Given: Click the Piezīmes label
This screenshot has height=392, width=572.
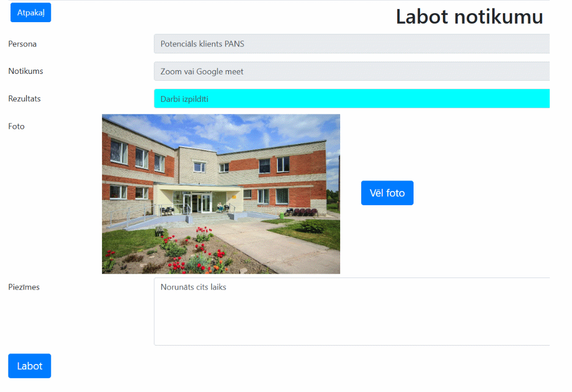Looking at the screenshot, I should pos(24,287).
